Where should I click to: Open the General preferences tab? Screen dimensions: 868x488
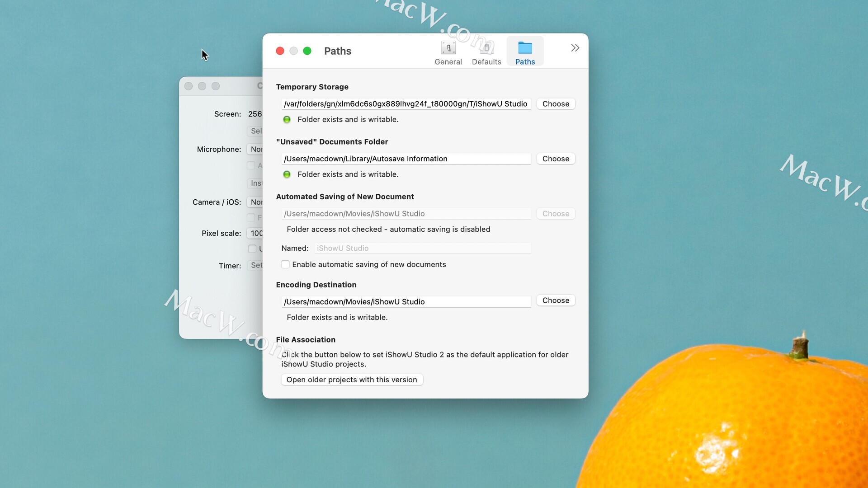tap(448, 52)
